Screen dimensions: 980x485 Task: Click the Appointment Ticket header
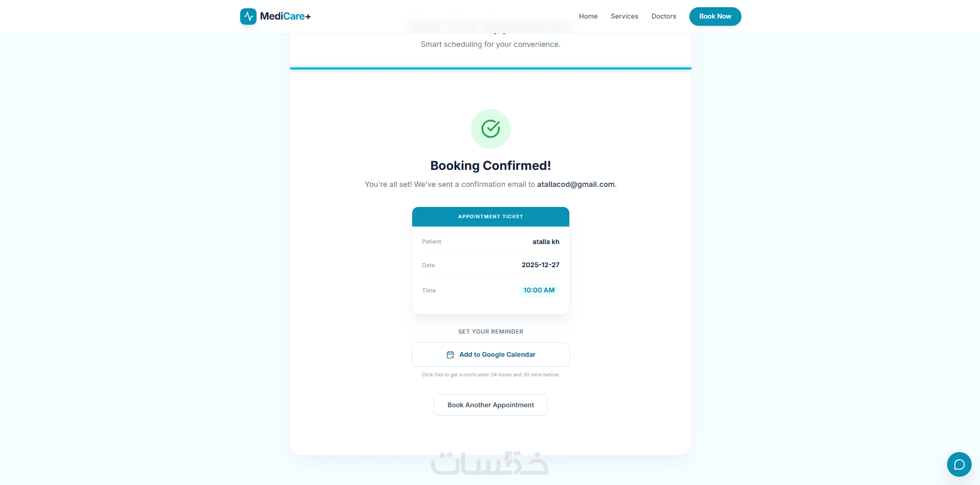491,217
